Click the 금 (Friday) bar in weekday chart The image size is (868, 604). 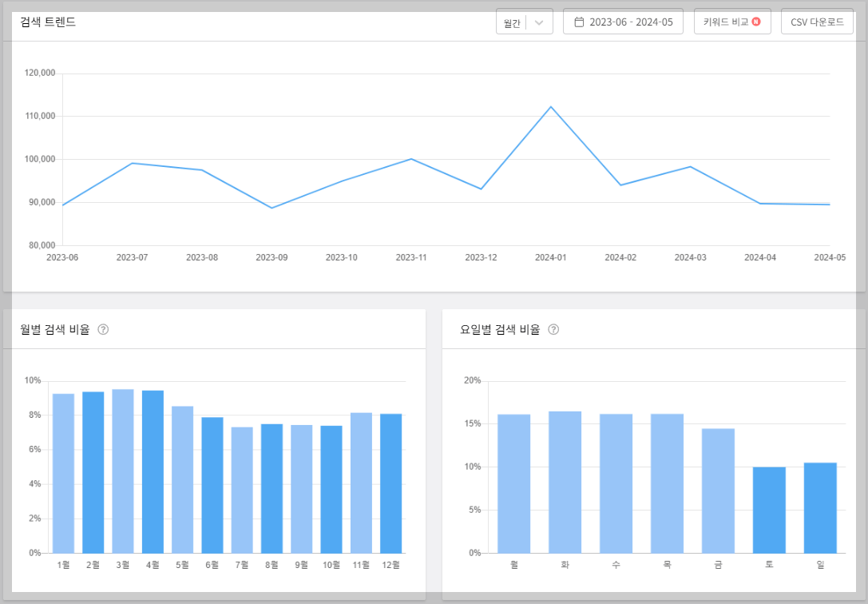coord(718,491)
